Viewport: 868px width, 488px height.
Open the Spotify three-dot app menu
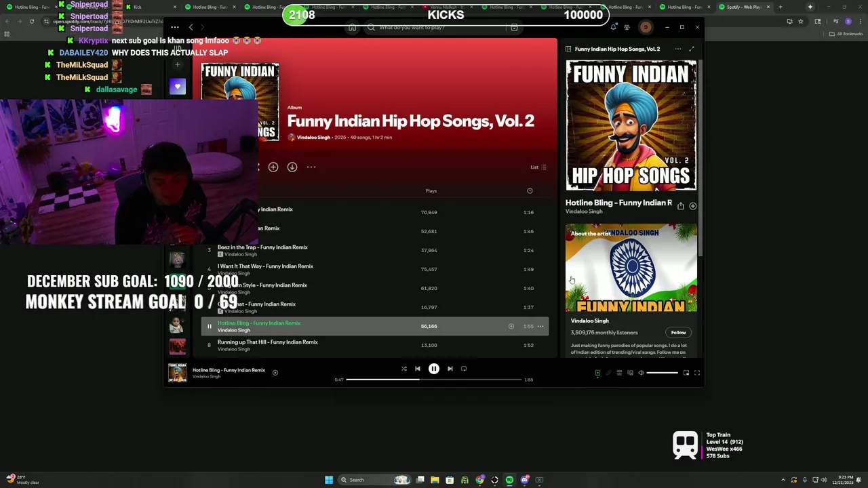[175, 28]
